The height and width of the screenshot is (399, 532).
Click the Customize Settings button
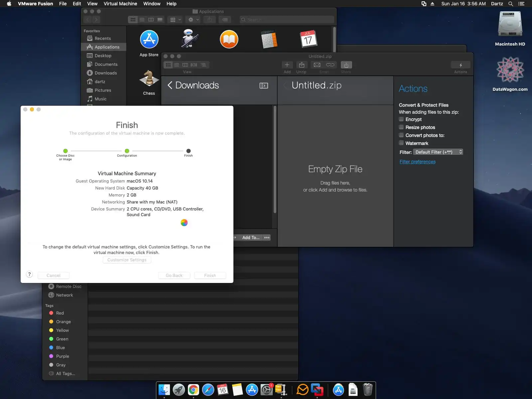pyautogui.click(x=127, y=260)
